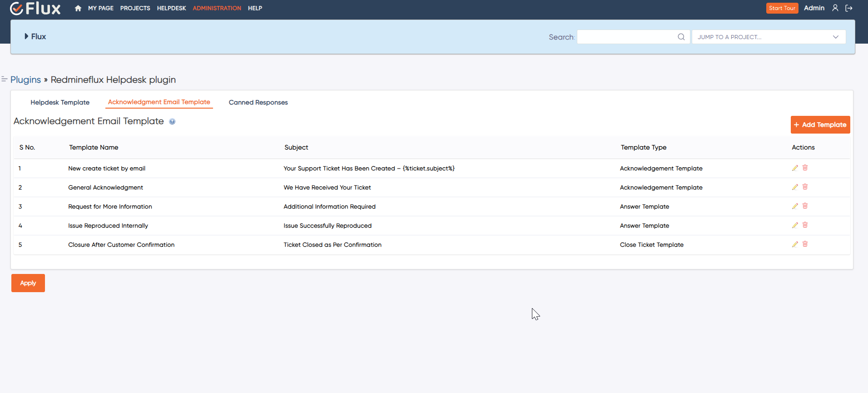Delete the New create ticket by email template
Image resolution: width=868 pixels, height=393 pixels.
805,168
